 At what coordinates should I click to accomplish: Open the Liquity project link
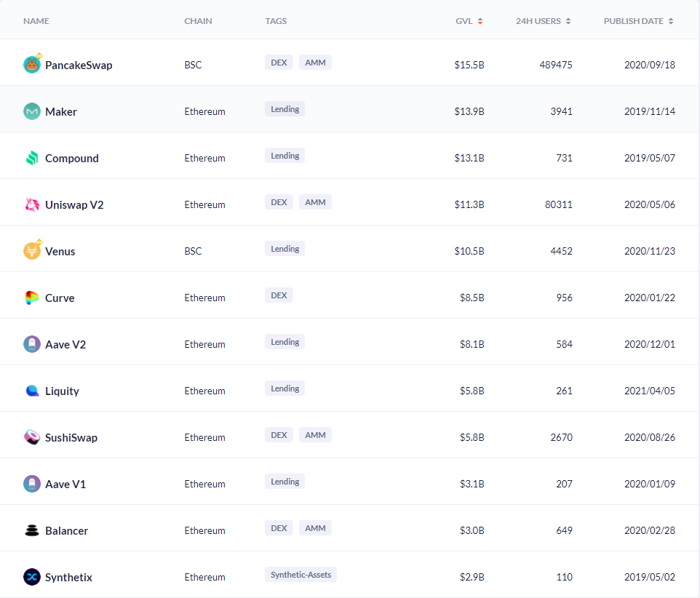(x=62, y=391)
